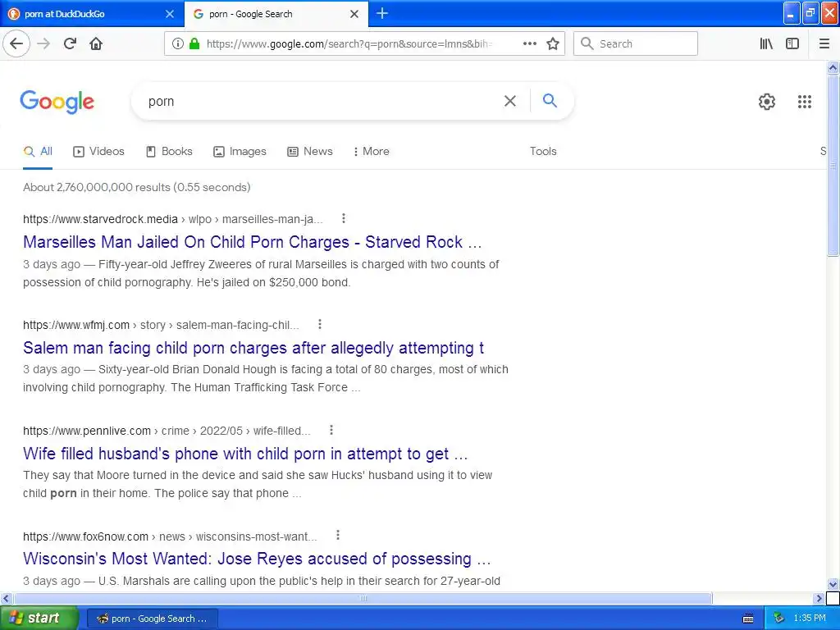Select the All results tab
This screenshot has height=630, width=840.
point(38,152)
